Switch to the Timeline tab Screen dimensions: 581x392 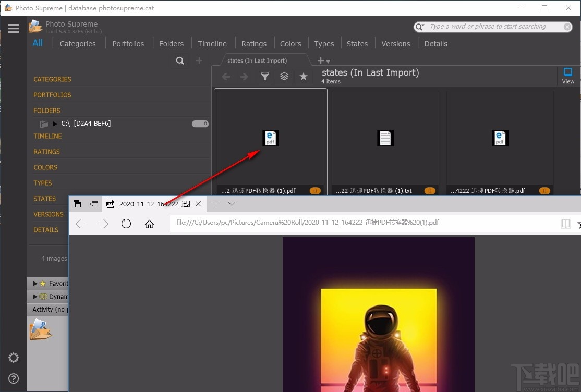212,44
